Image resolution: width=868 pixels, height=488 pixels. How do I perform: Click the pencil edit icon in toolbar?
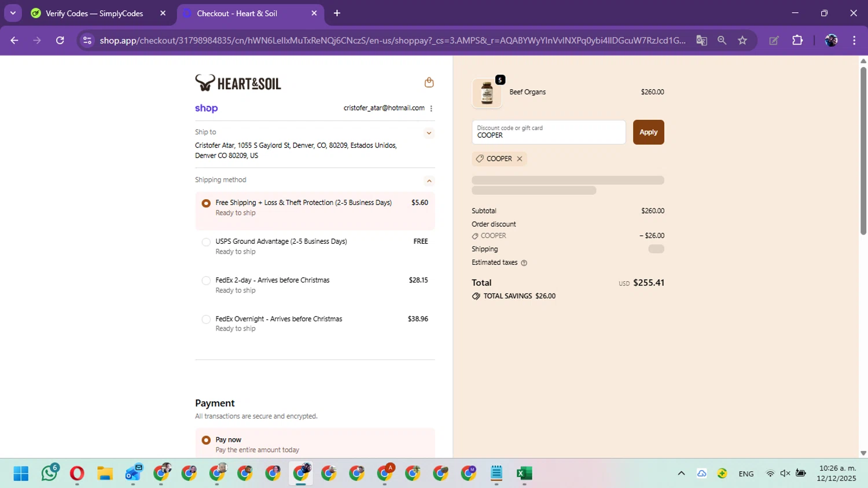pyautogui.click(x=774, y=40)
